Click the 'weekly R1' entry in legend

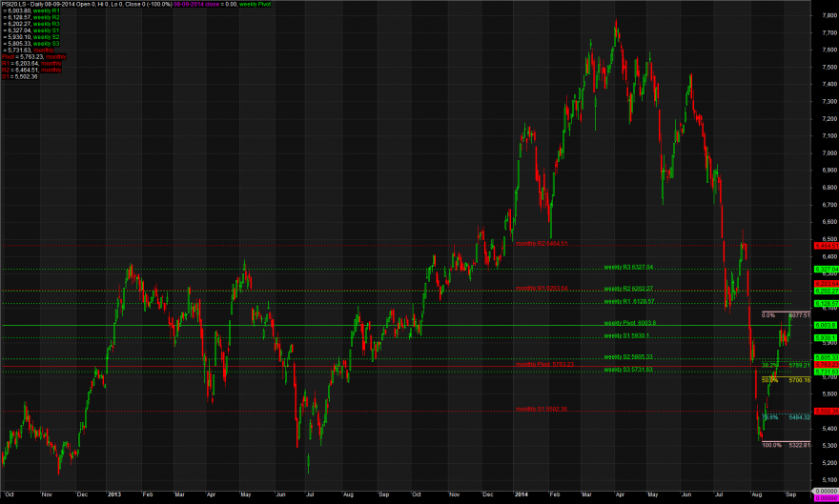[x=47, y=10]
